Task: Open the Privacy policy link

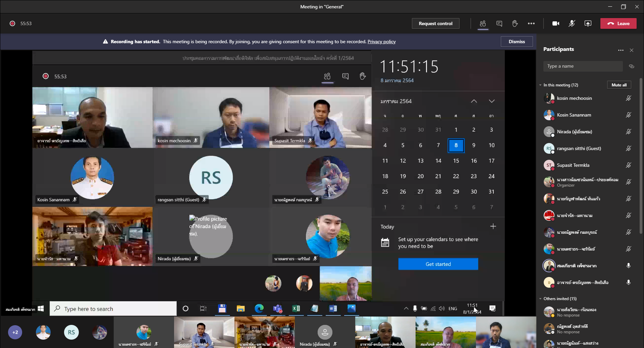Action: coord(381,42)
